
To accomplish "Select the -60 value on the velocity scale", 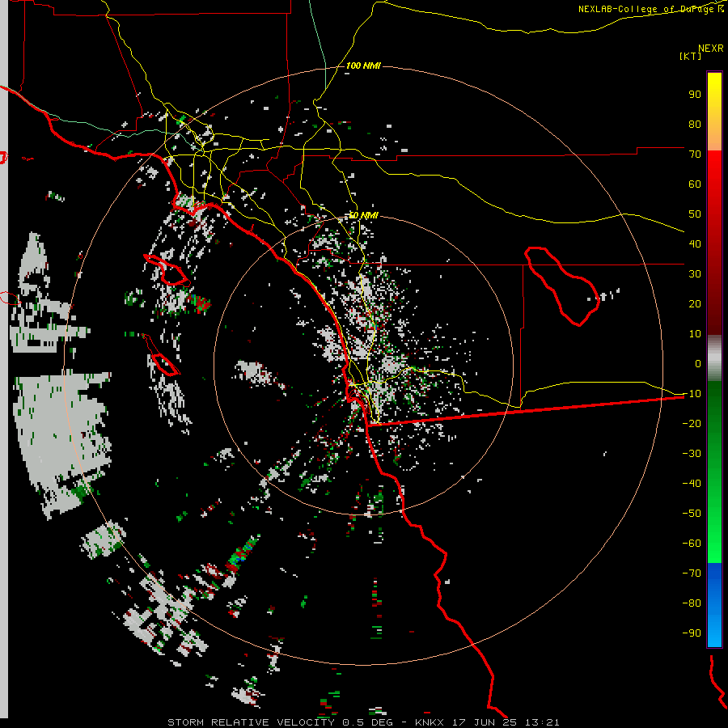I will 692,544.
